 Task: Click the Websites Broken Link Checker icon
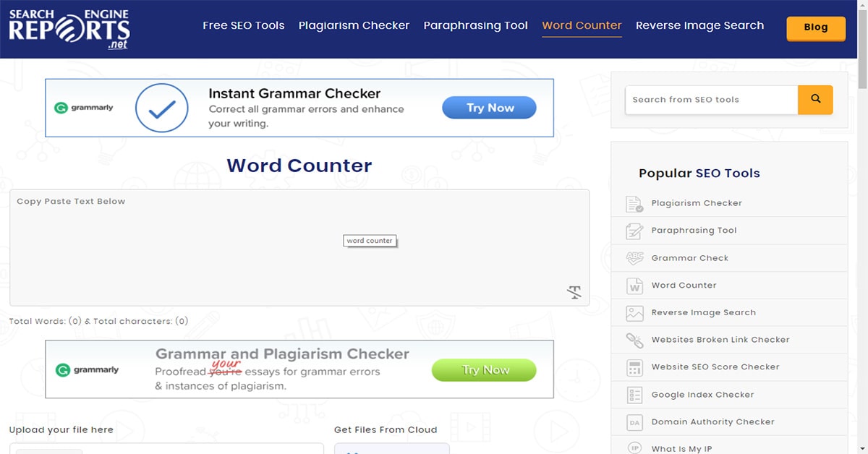tap(634, 340)
